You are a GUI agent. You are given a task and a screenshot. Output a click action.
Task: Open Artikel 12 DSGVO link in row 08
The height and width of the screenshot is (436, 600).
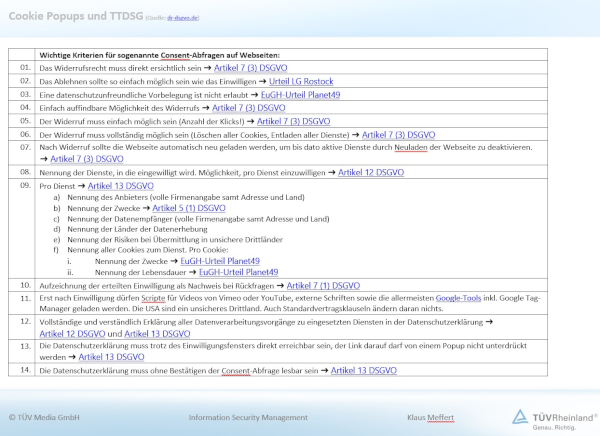[x=372, y=172]
